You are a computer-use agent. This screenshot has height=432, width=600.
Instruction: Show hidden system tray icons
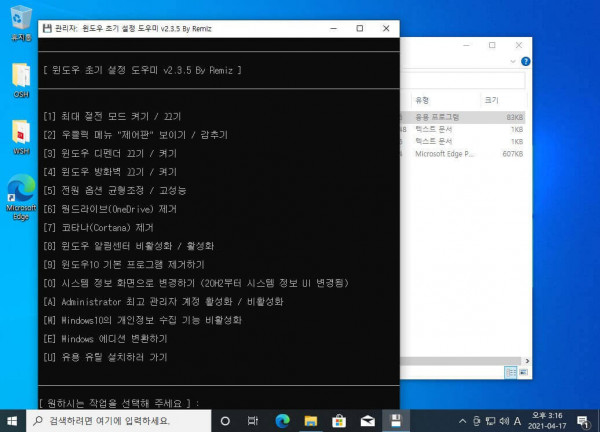pyautogui.click(x=462, y=421)
